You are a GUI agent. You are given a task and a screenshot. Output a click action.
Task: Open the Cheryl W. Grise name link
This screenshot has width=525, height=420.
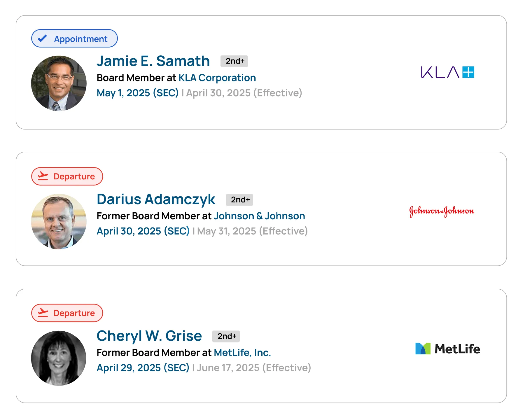coord(149,336)
